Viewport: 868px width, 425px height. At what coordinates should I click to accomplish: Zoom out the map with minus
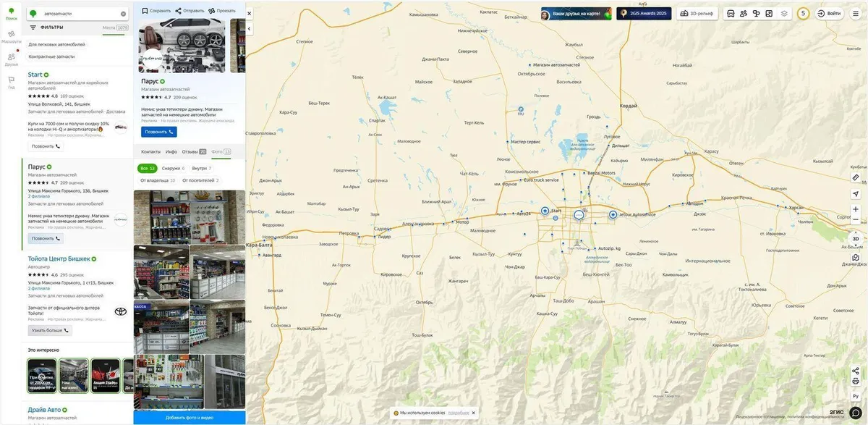coord(856,219)
